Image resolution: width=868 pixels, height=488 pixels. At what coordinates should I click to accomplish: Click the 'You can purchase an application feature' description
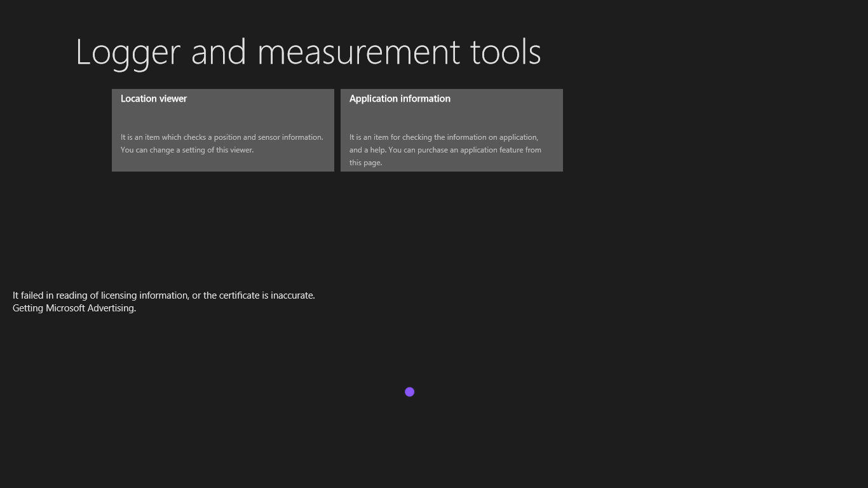(x=445, y=150)
